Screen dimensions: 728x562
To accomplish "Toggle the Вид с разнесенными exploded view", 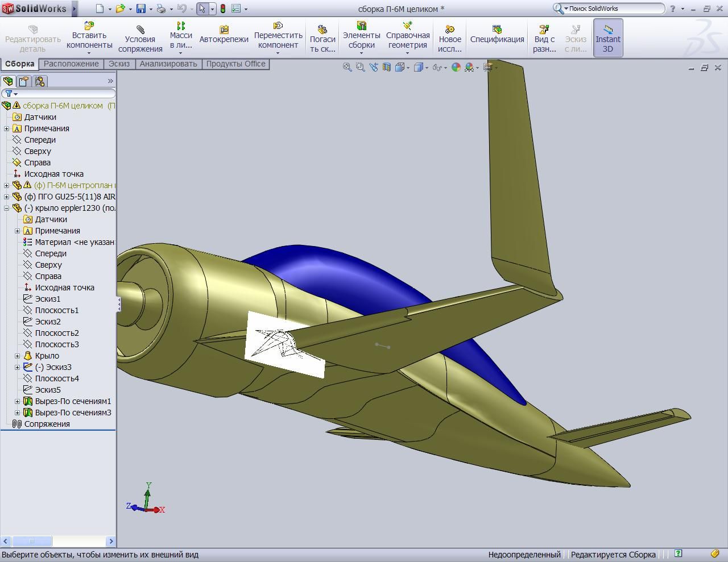I will (x=544, y=38).
